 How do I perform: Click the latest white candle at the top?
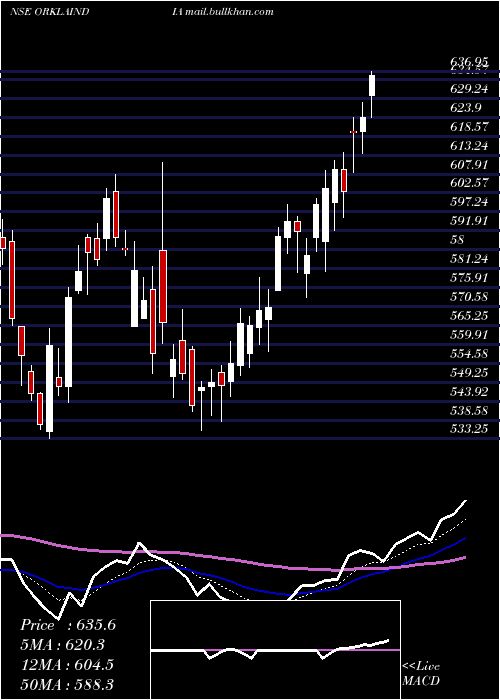pyautogui.click(x=371, y=85)
